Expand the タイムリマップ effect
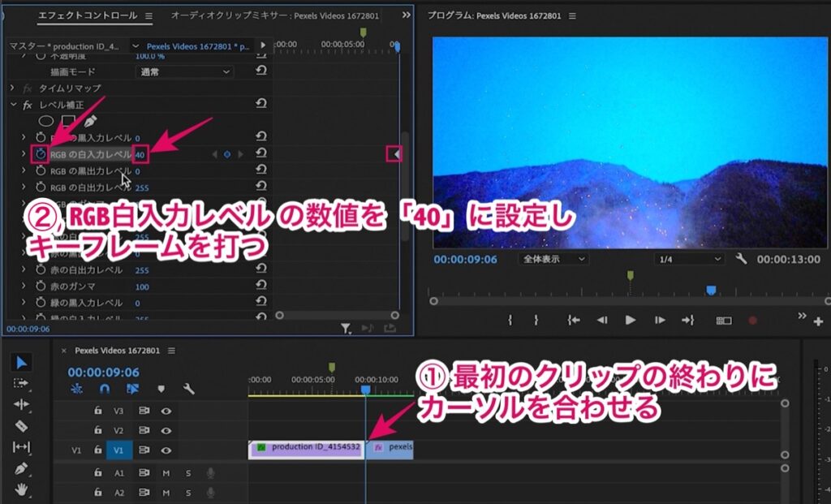This screenshot has width=831, height=504. tap(12, 88)
